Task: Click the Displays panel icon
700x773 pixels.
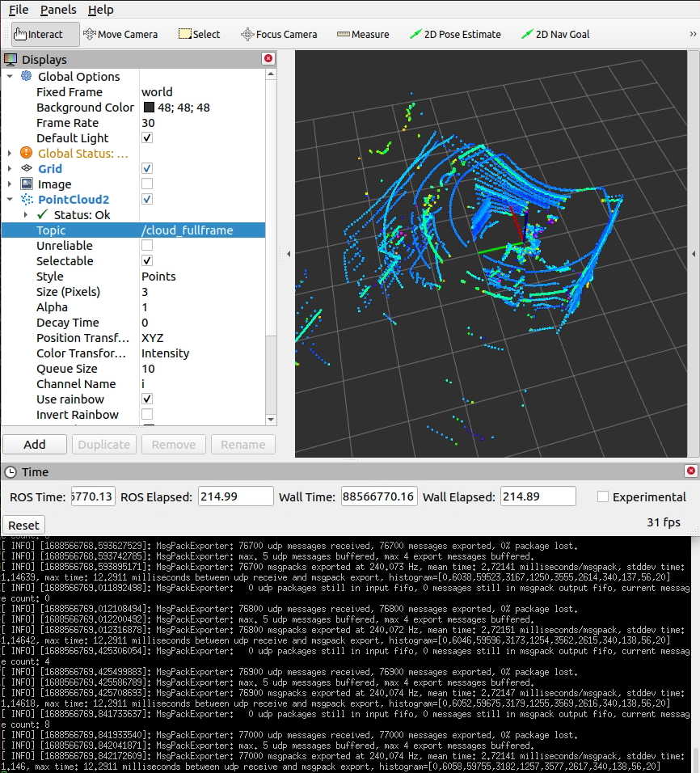Action: (x=11, y=59)
